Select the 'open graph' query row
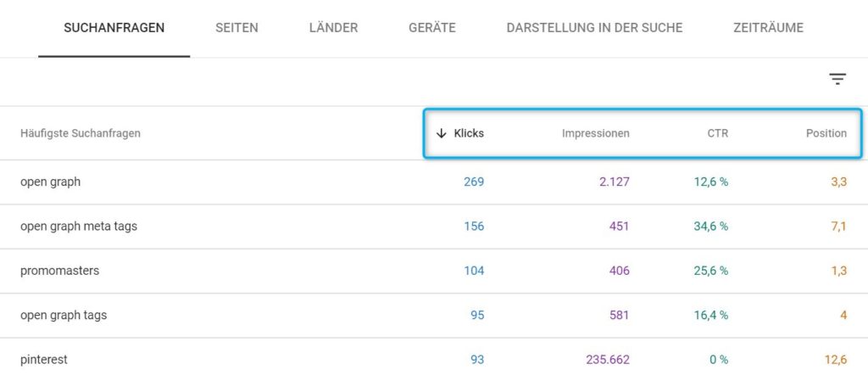 click(51, 182)
